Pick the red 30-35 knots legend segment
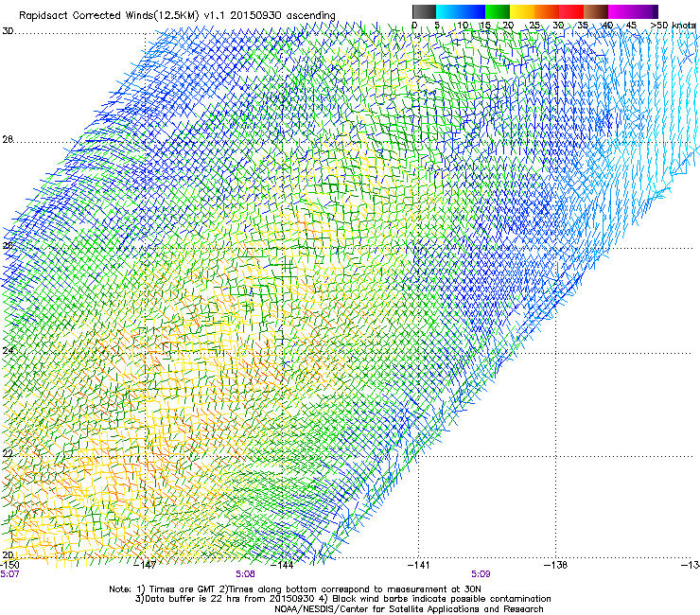The height and width of the screenshot is (615, 700). point(571,11)
